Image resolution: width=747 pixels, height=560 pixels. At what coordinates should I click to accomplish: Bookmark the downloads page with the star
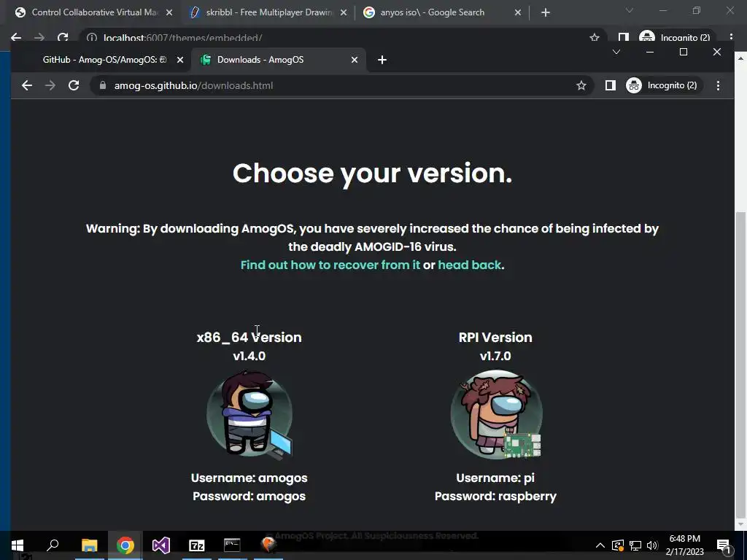[x=581, y=85]
